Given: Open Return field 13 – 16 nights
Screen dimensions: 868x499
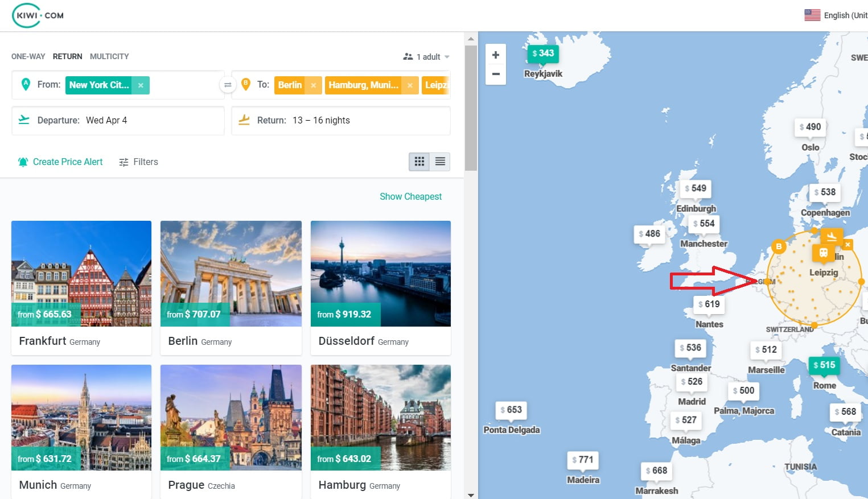Looking at the screenshot, I should point(341,121).
